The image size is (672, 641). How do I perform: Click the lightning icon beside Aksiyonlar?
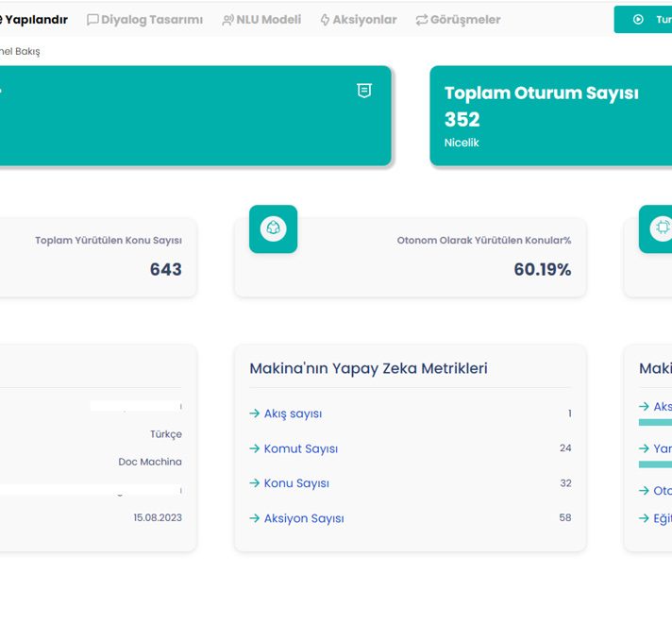coord(326,20)
